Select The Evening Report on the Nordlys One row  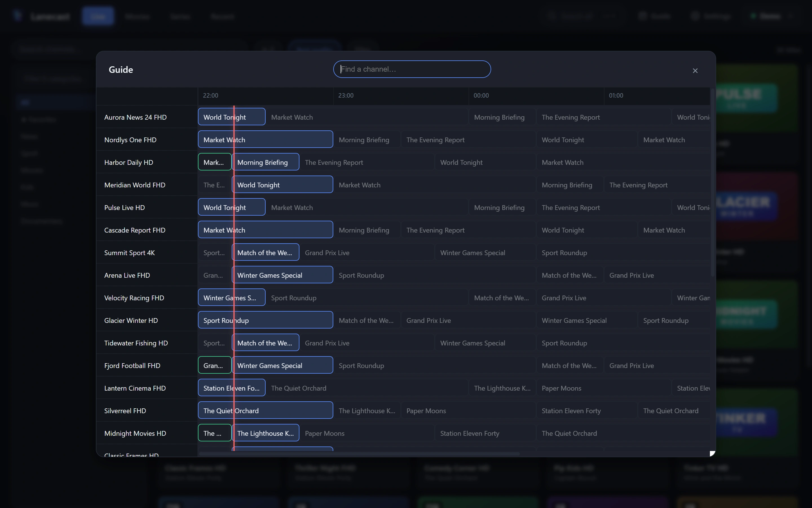tap(468, 139)
